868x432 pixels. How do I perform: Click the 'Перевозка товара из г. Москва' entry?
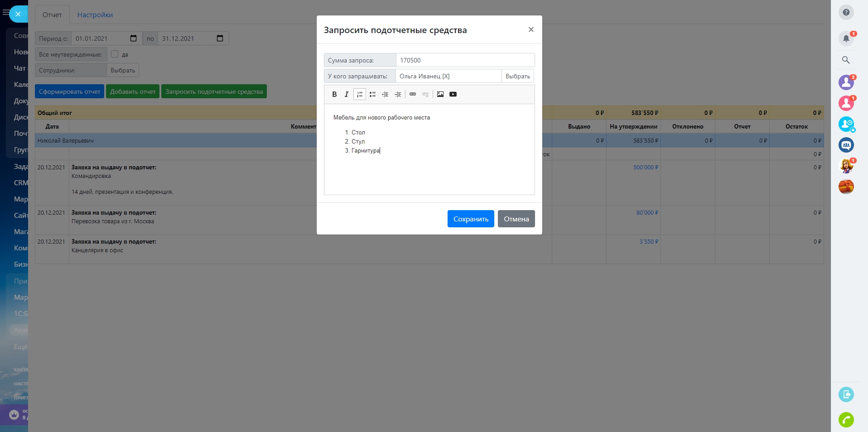(113, 221)
